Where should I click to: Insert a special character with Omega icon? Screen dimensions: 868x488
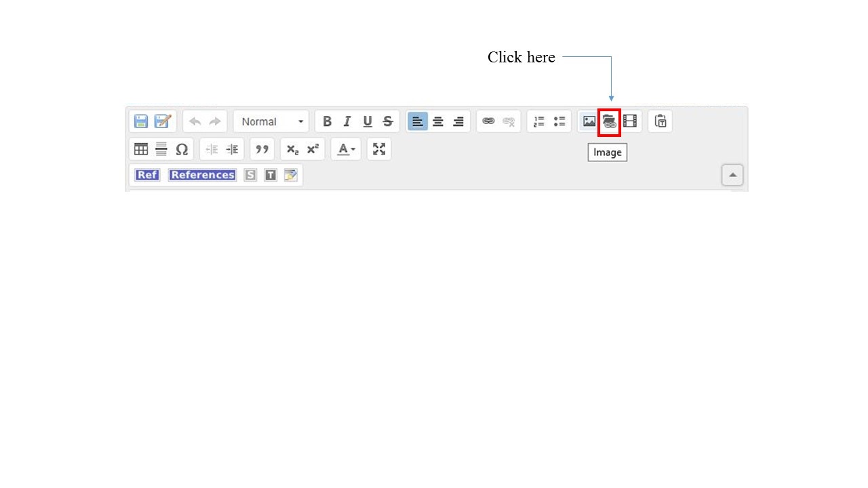[x=182, y=149]
